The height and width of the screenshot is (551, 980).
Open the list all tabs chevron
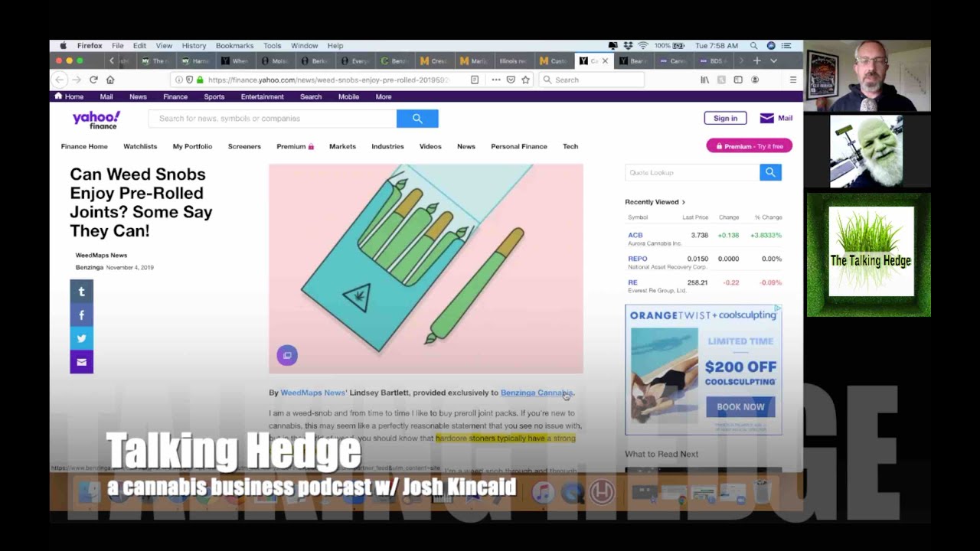[773, 61]
